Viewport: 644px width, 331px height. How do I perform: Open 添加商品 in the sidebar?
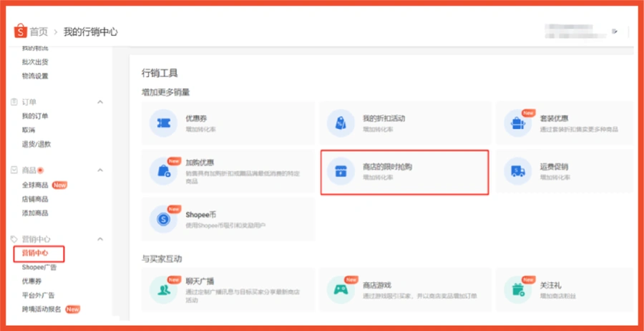pos(35,213)
